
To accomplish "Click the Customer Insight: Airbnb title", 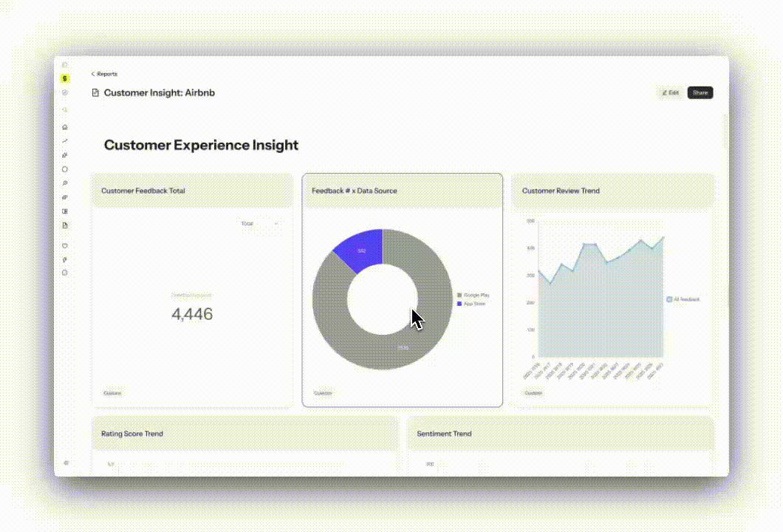I will (x=160, y=92).
